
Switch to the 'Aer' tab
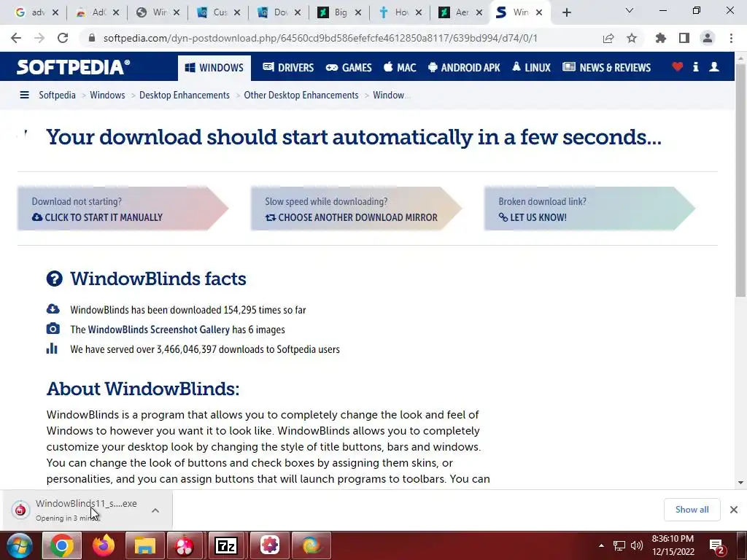tap(460, 12)
